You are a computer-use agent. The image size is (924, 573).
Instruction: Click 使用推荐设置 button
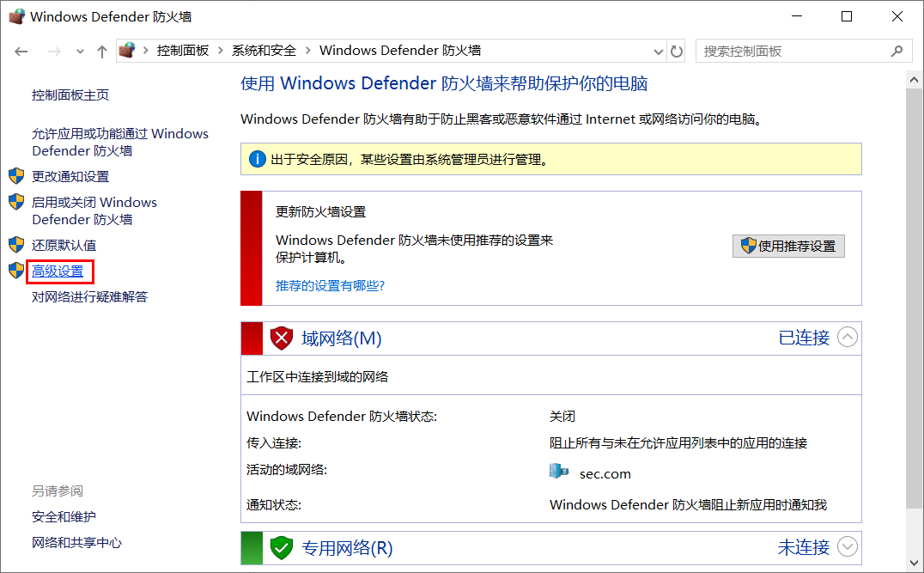coord(788,246)
